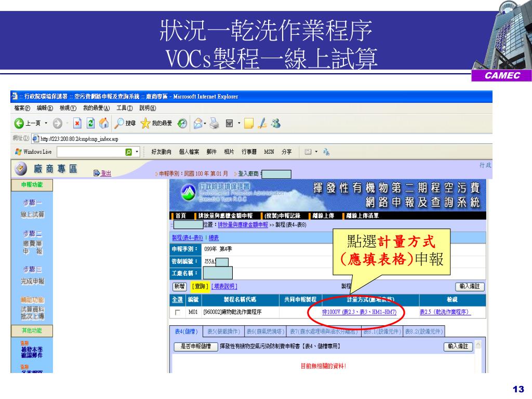Click the 全選 column header
Image resolution: width=532 pixels, height=399 pixels.
pyautogui.click(x=178, y=300)
